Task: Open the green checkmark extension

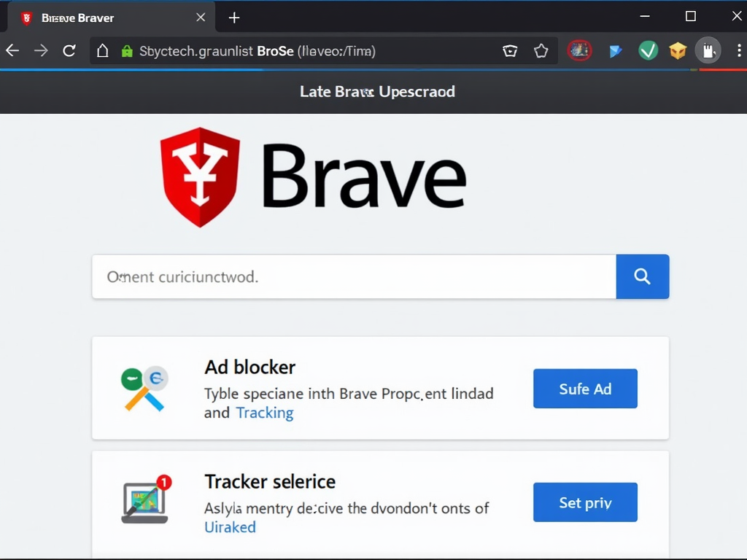Action: [648, 50]
